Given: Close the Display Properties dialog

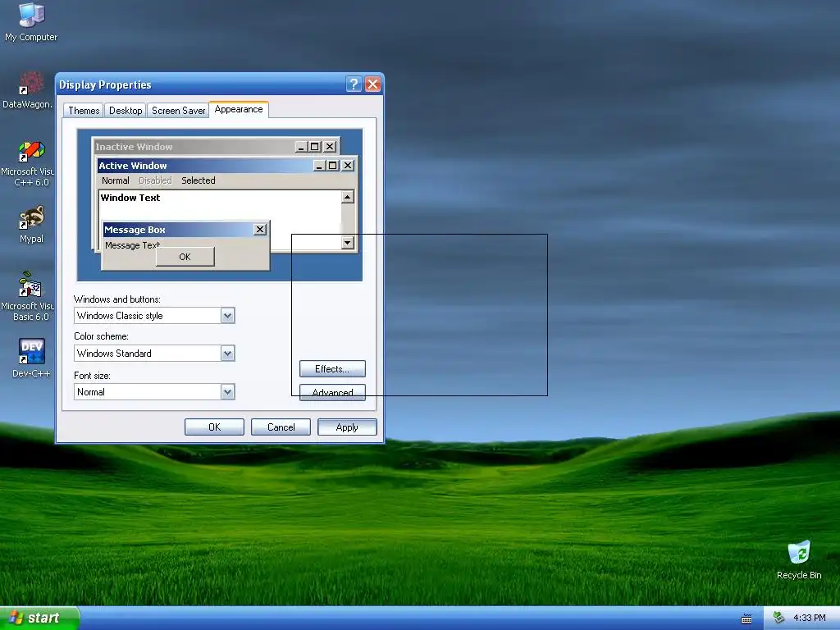Looking at the screenshot, I should click(373, 84).
